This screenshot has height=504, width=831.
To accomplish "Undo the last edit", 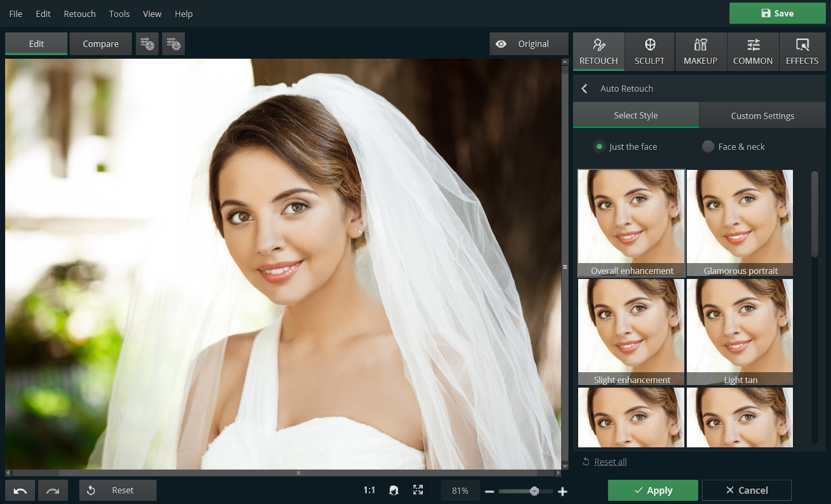I will coord(20,490).
